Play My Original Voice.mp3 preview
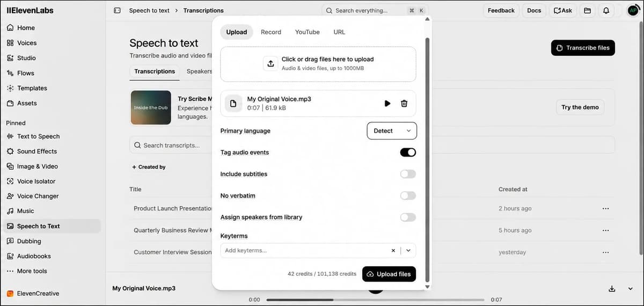This screenshot has height=306, width=644. tap(387, 104)
